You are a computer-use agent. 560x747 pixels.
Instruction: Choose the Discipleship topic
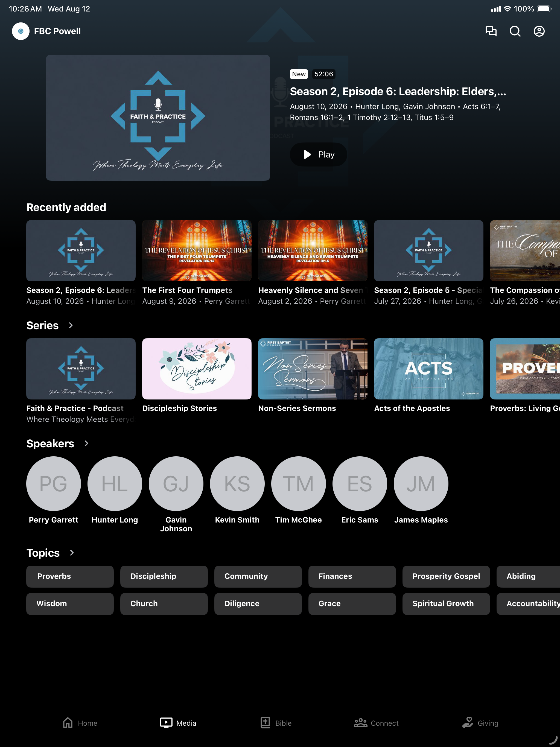(x=164, y=576)
